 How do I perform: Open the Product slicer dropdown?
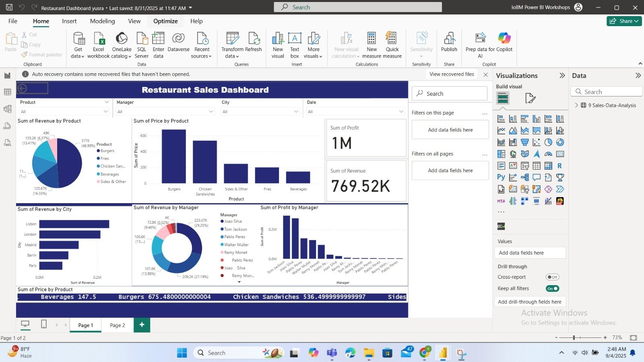[x=106, y=112]
